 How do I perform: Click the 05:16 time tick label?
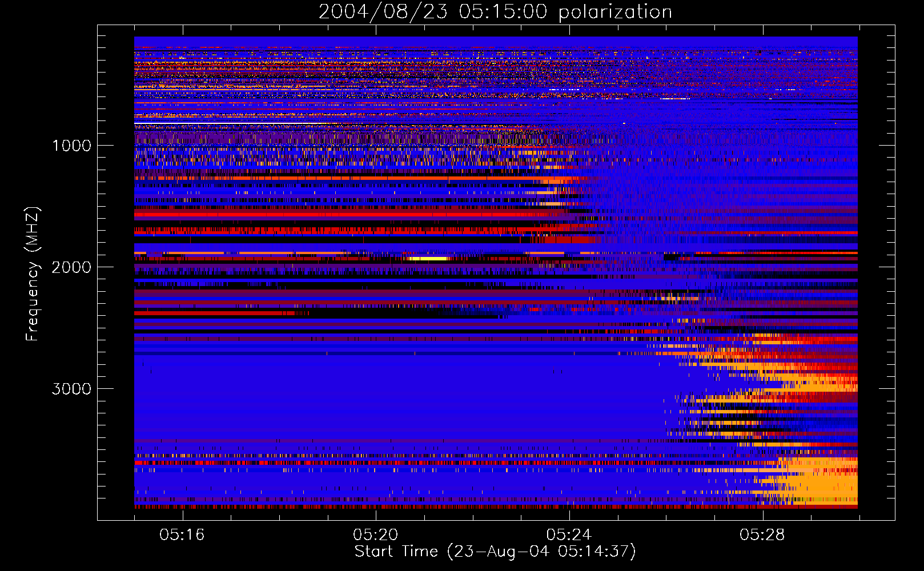[182, 535]
